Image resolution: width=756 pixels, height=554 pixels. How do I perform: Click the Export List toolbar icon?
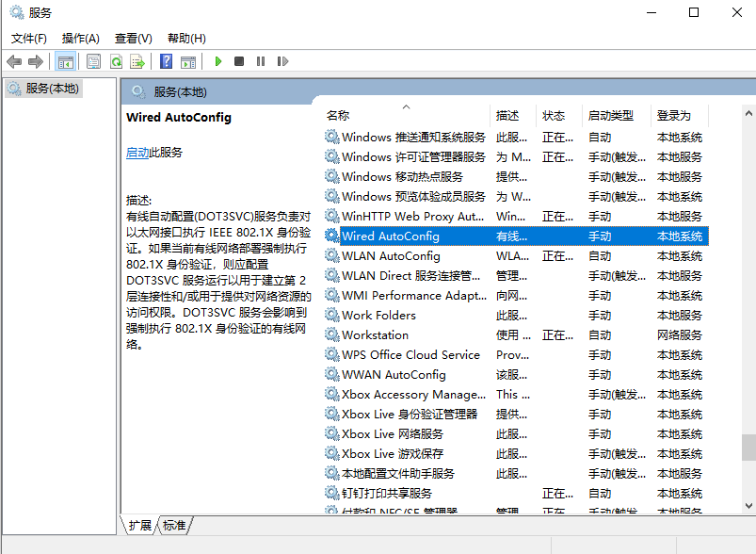tap(137, 61)
